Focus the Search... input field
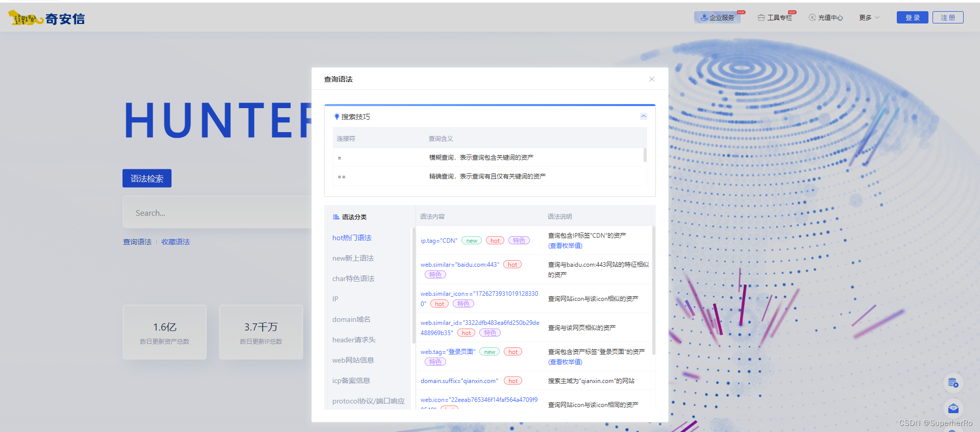Image resolution: width=980 pixels, height=432 pixels. (x=217, y=213)
